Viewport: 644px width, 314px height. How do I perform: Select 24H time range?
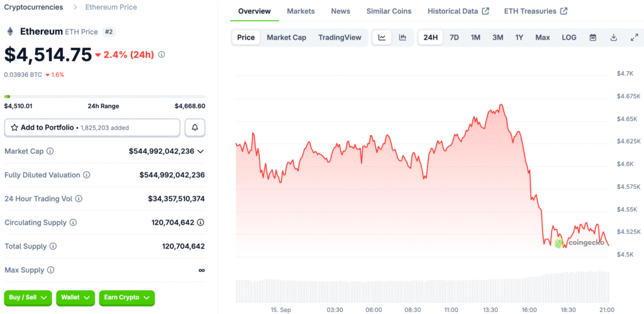click(x=430, y=37)
